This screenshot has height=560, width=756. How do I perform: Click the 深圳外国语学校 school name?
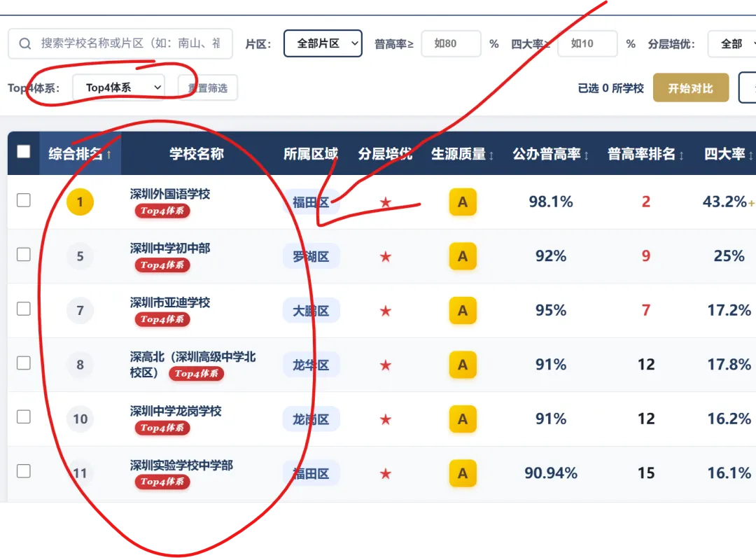pyautogui.click(x=170, y=194)
